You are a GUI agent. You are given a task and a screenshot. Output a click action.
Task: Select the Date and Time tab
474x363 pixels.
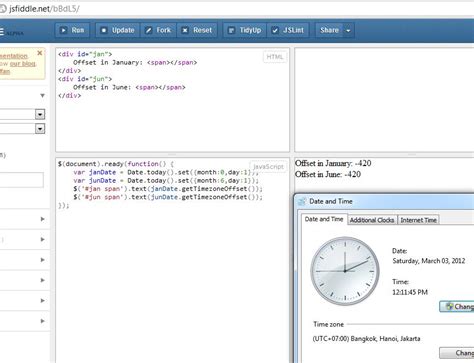click(x=324, y=219)
